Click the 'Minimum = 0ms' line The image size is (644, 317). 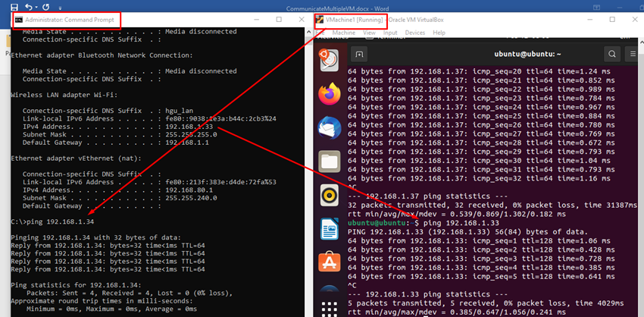pyautogui.click(x=111, y=309)
